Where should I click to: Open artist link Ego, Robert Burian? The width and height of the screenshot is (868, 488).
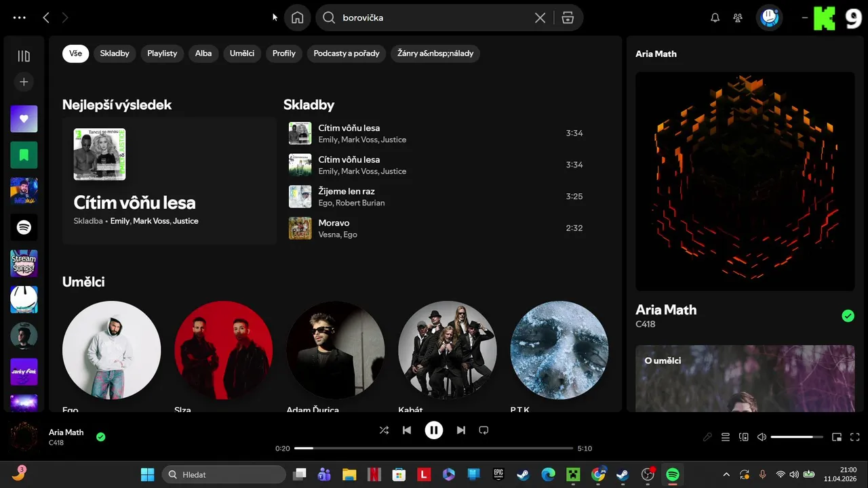[351, 203]
